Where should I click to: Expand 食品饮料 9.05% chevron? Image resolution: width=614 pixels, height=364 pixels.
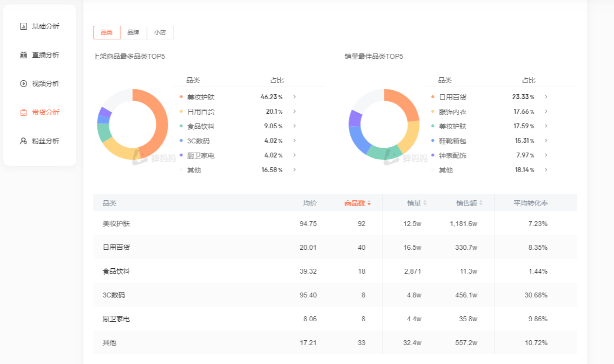click(x=294, y=126)
